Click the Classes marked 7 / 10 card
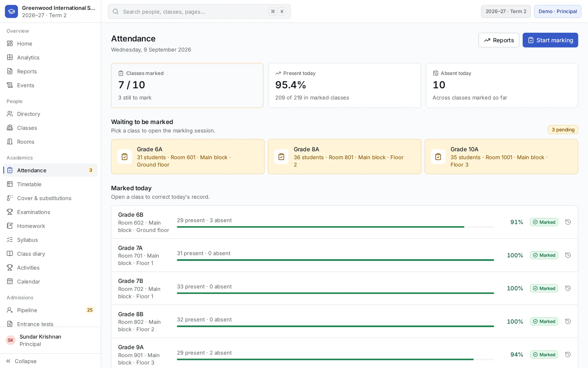The image size is (588, 368). [187, 85]
